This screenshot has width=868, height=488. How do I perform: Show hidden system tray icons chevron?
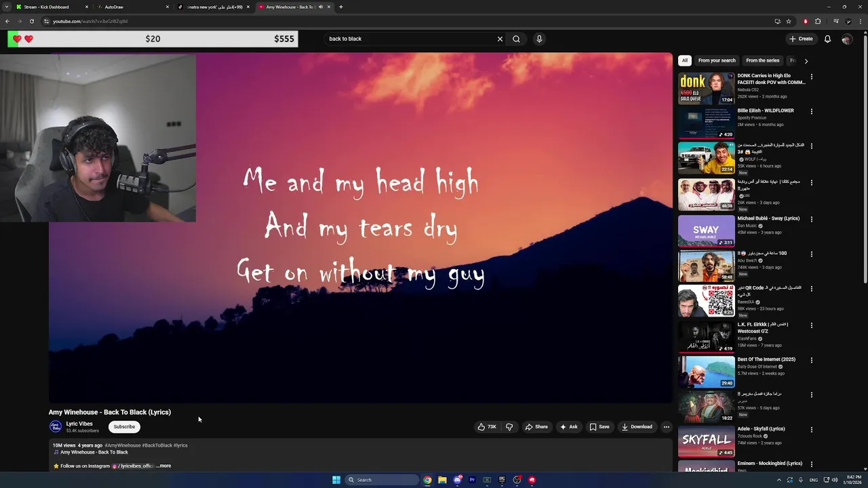pyautogui.click(x=778, y=480)
